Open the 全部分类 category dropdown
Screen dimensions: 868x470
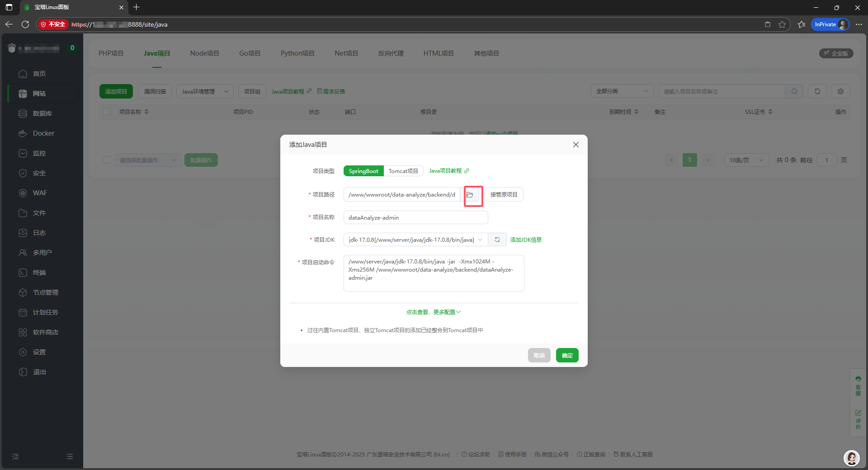622,91
